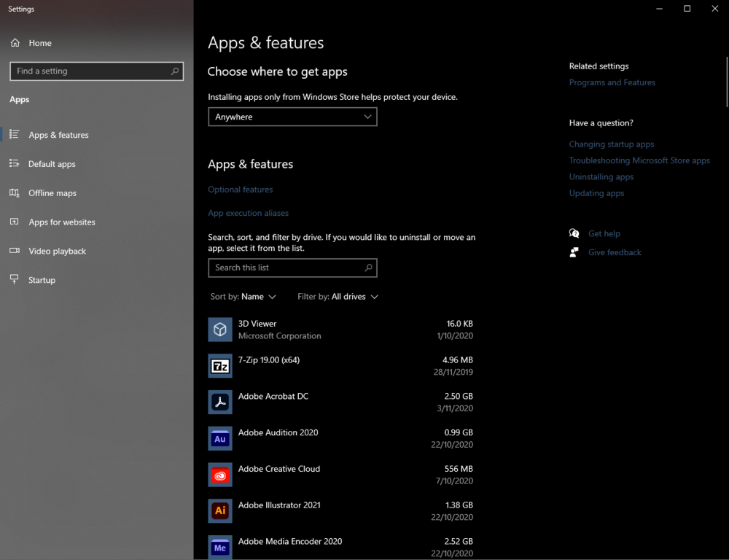Select the Adobe Illustrator 2021 icon

(220, 511)
